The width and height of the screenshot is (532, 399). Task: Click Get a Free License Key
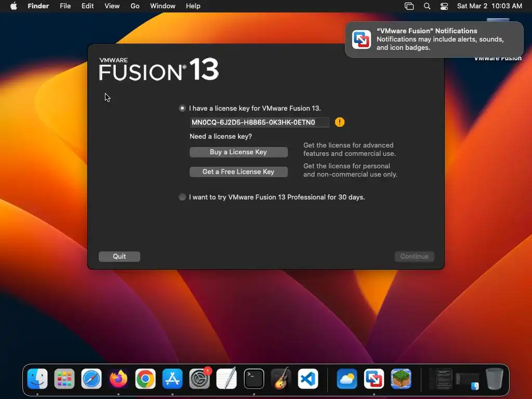coord(238,171)
